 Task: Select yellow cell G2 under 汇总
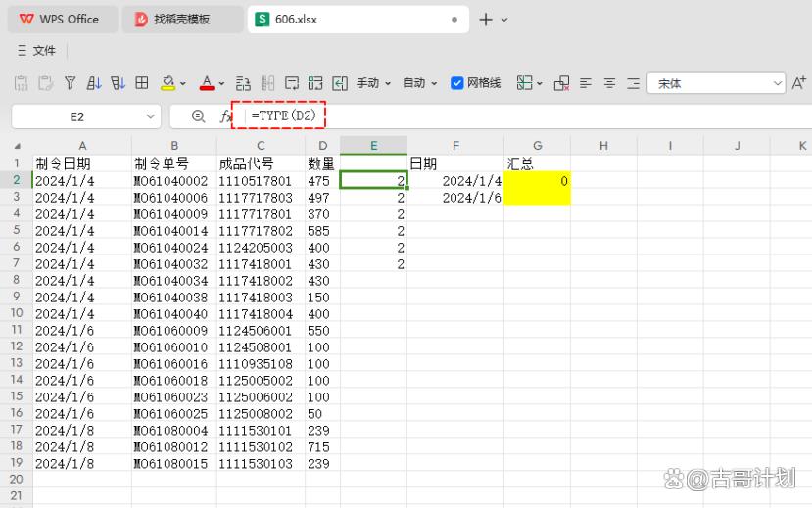pos(537,181)
